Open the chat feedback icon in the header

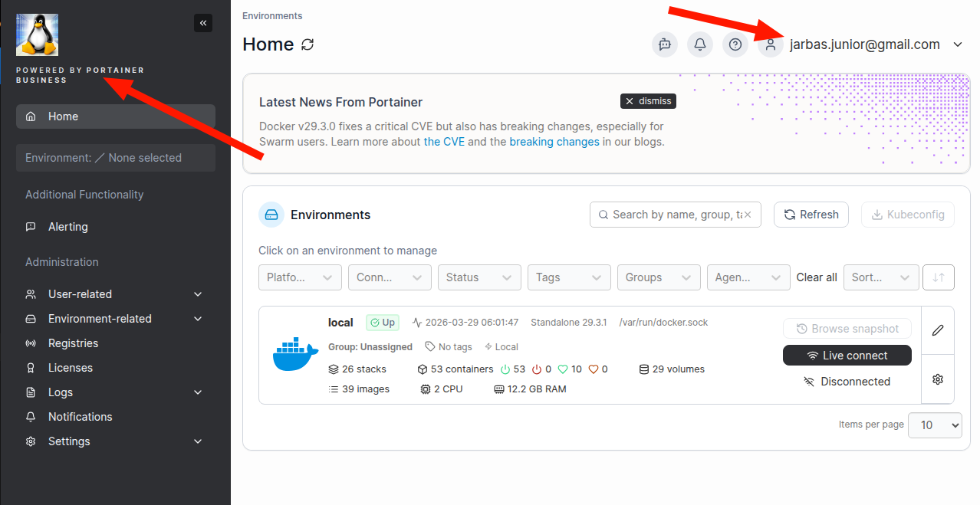coord(664,44)
